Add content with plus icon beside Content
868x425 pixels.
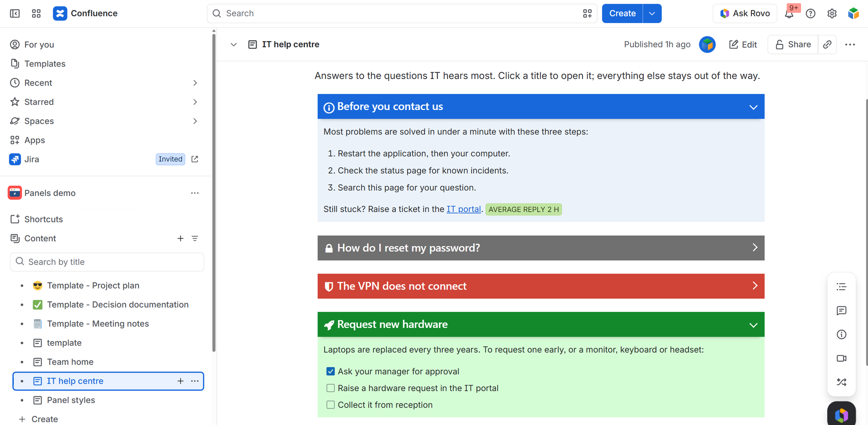point(180,238)
